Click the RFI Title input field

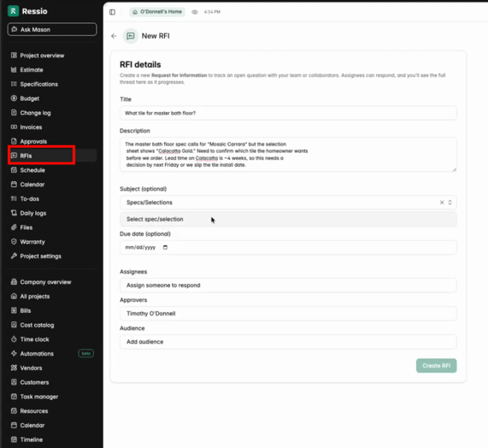pos(288,113)
